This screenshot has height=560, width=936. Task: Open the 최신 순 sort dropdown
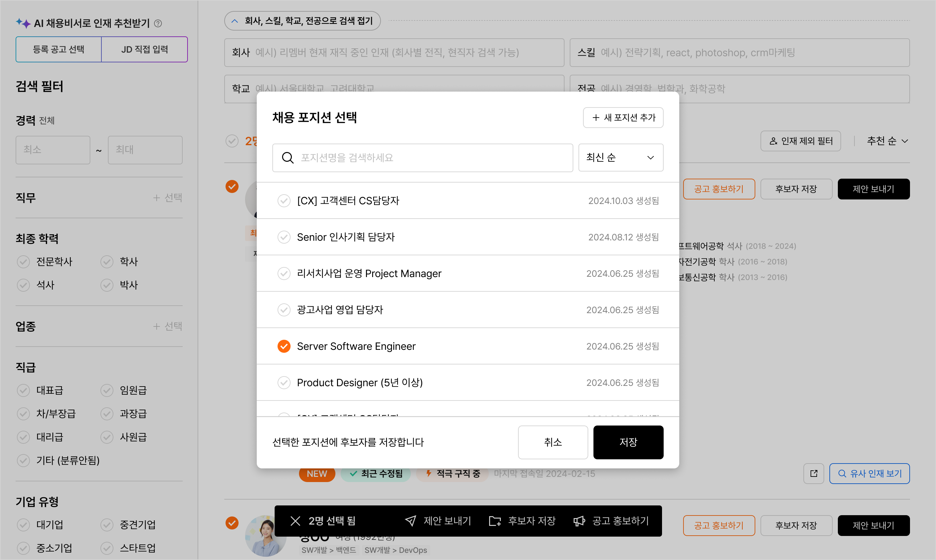point(620,158)
